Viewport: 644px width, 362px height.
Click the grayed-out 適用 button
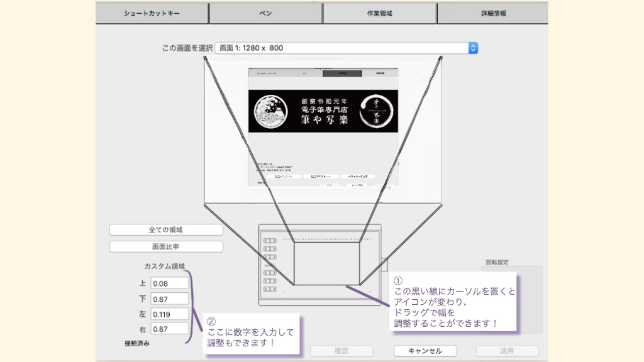tap(507, 351)
